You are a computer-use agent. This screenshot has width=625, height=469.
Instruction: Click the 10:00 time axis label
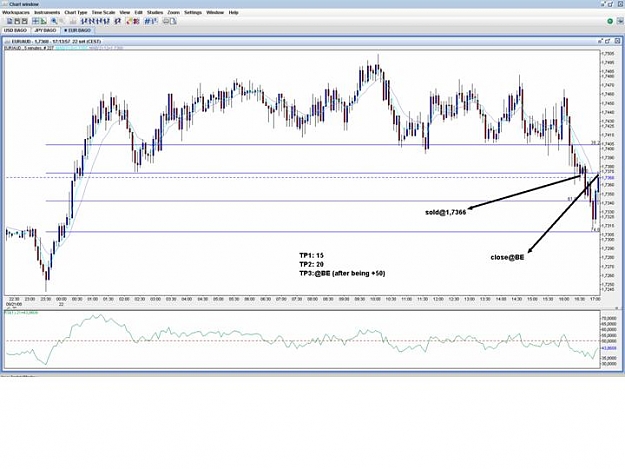[x=375, y=299]
